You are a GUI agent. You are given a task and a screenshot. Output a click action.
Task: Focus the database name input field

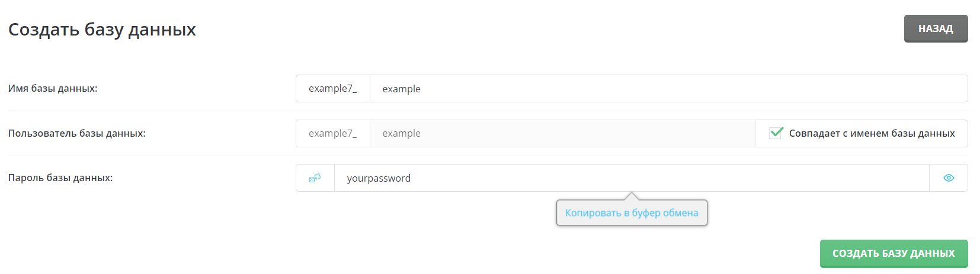[x=668, y=89]
